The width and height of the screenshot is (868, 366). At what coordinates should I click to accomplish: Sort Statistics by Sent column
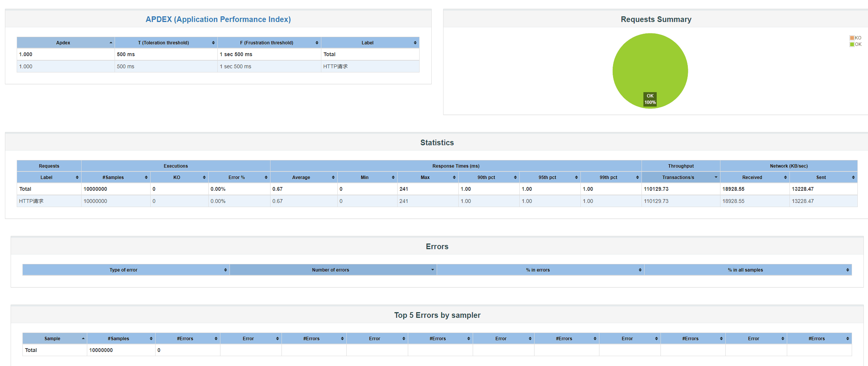[824, 177]
